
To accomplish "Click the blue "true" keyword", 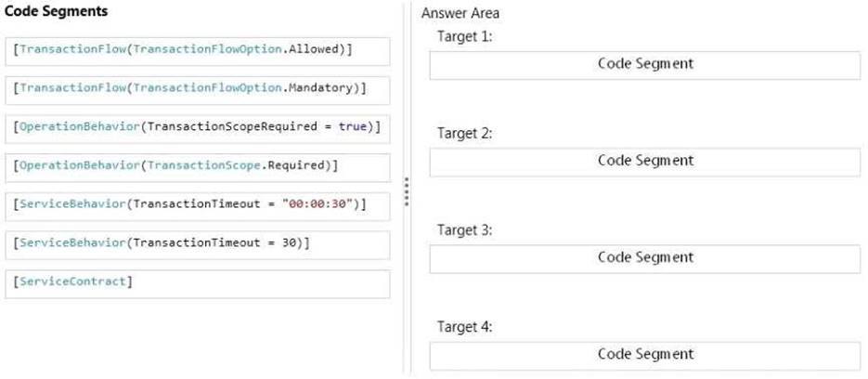I will (353, 126).
